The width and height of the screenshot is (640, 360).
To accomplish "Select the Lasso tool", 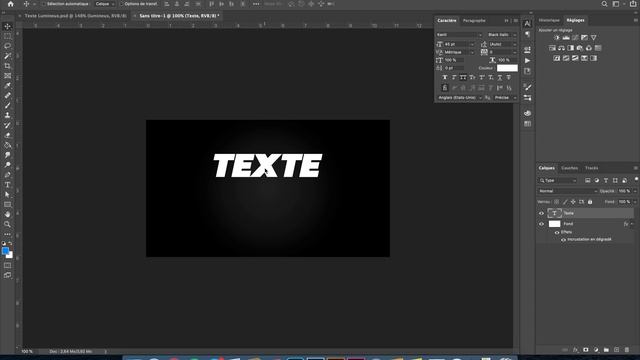I will click(7, 46).
